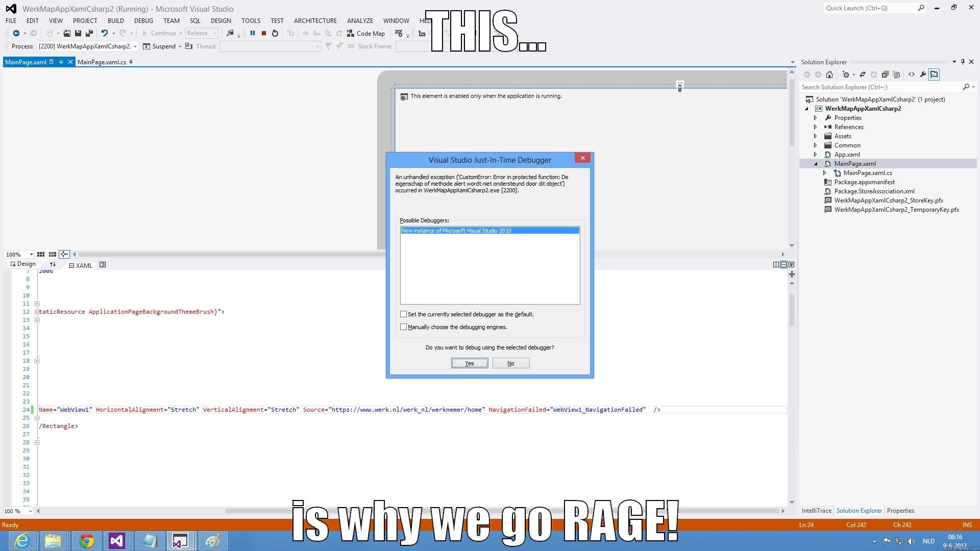Restart the debug session
This screenshot has width=980, height=551.
click(x=275, y=33)
